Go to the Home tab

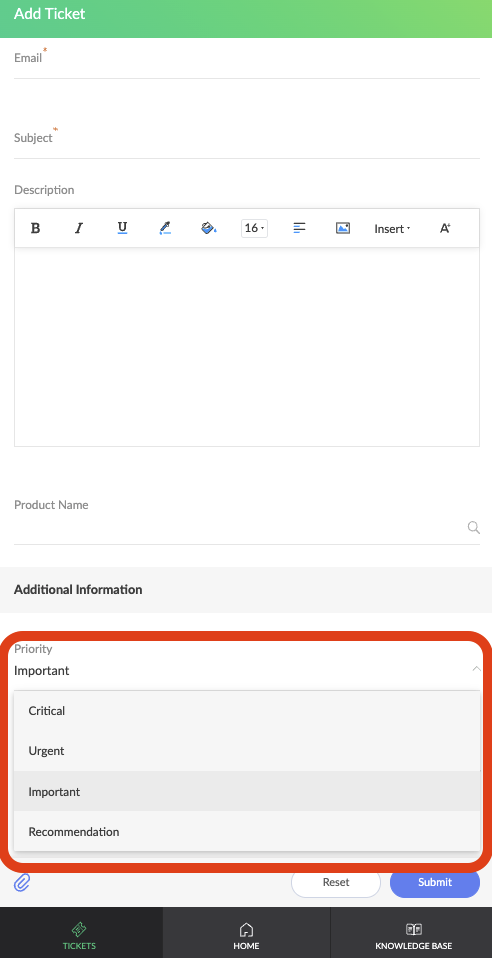click(x=246, y=935)
